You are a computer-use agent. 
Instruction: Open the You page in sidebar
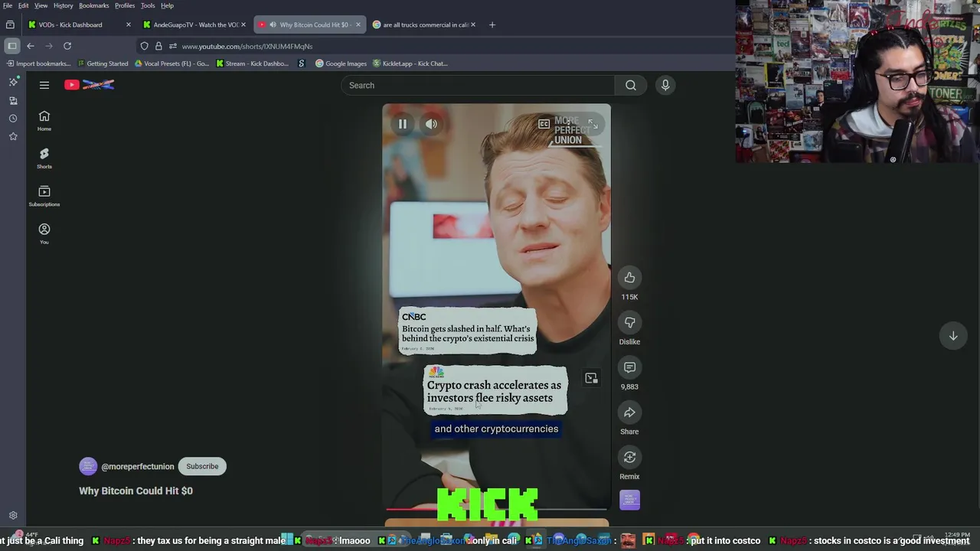[x=44, y=234]
